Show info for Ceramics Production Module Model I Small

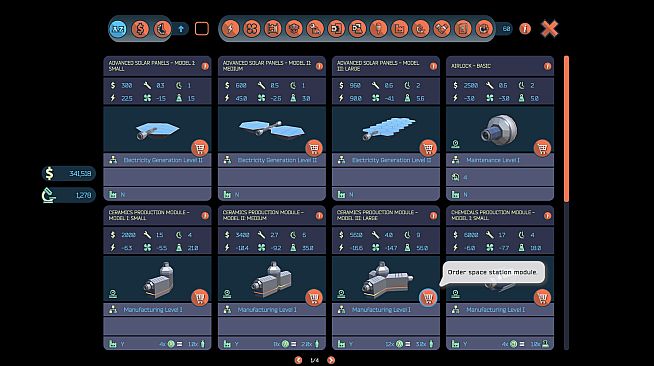(205, 216)
